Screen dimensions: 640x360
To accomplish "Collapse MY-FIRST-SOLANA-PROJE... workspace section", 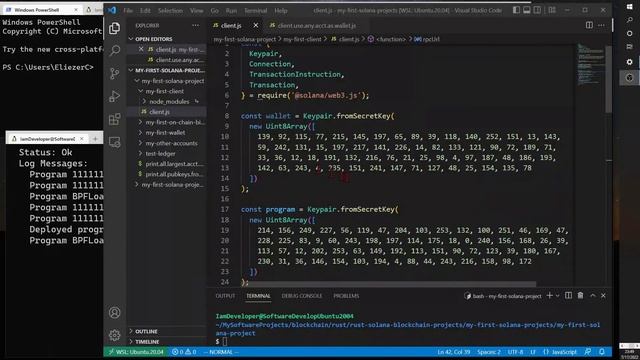I will (167, 70).
